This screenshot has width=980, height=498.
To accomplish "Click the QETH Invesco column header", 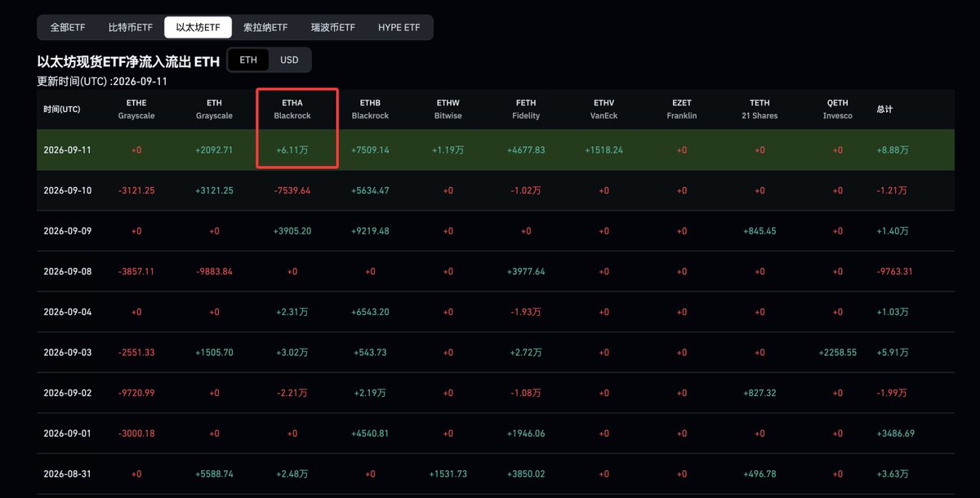I will [837, 109].
